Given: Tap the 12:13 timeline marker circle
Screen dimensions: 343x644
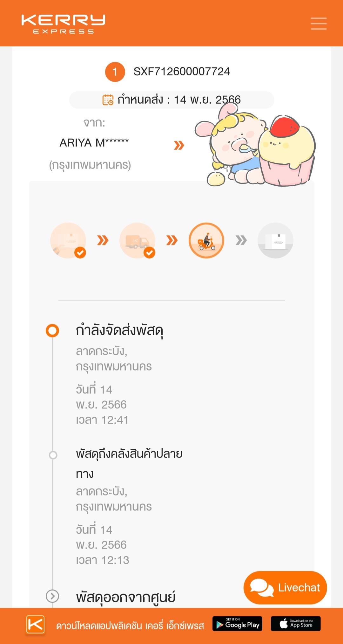Looking at the screenshot, I should tap(53, 455).
